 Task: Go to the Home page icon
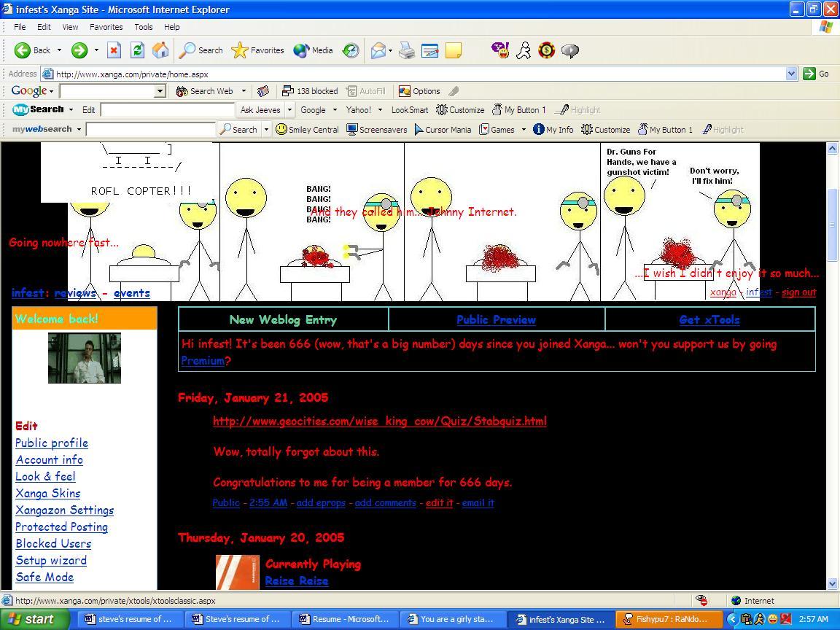pyautogui.click(x=160, y=50)
